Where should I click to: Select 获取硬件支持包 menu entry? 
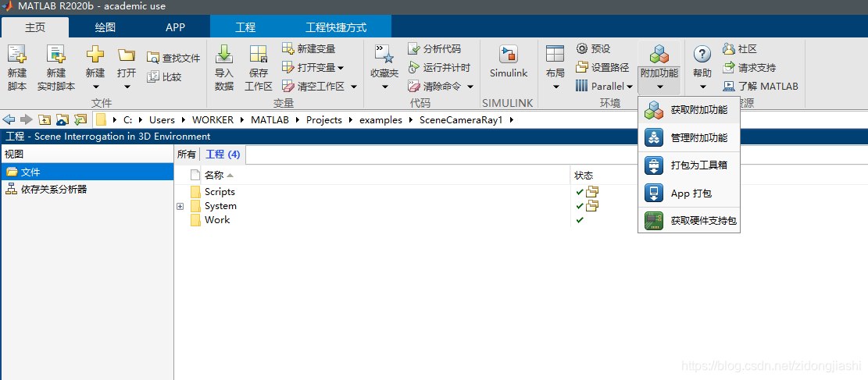[x=689, y=221]
